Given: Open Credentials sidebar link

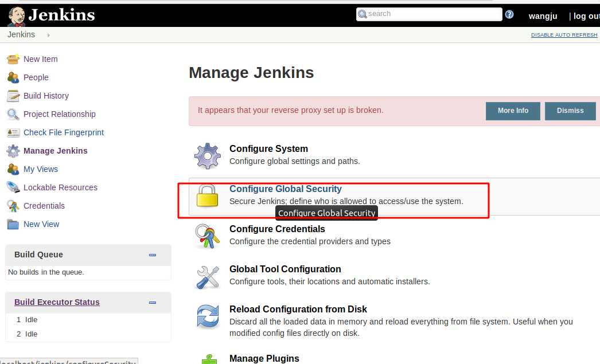Looking at the screenshot, I should (x=44, y=206).
